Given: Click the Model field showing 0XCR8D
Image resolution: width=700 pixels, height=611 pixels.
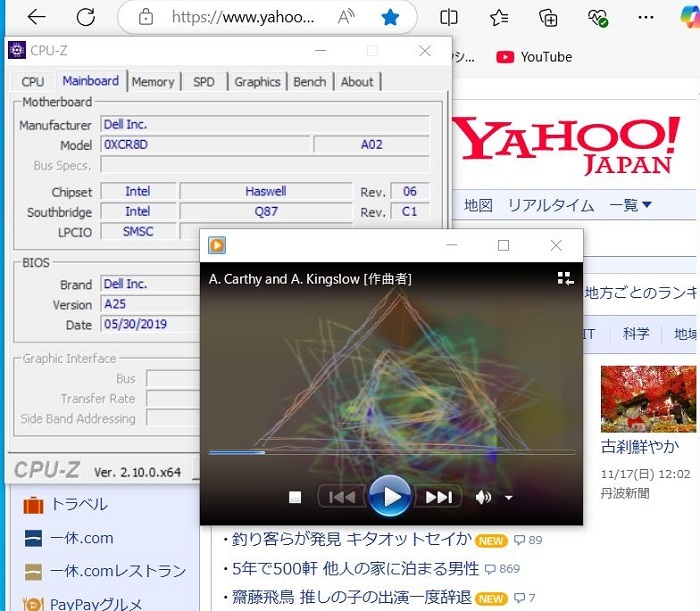Looking at the screenshot, I should (205, 145).
